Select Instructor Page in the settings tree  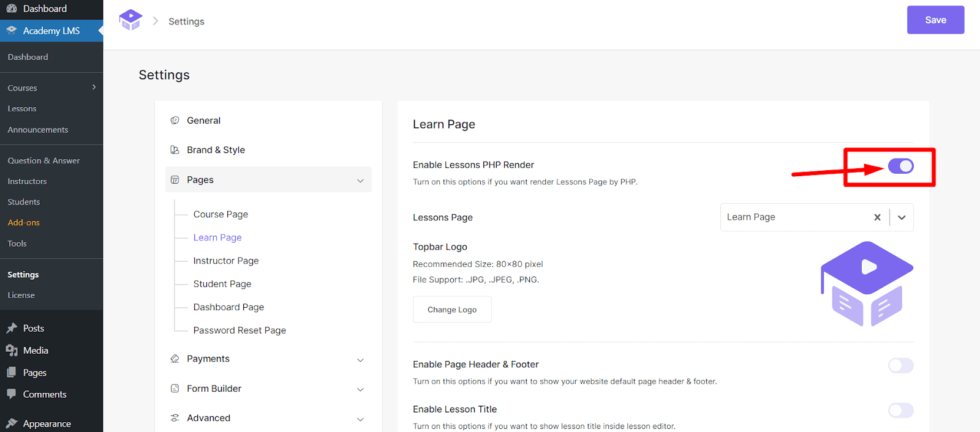click(226, 261)
